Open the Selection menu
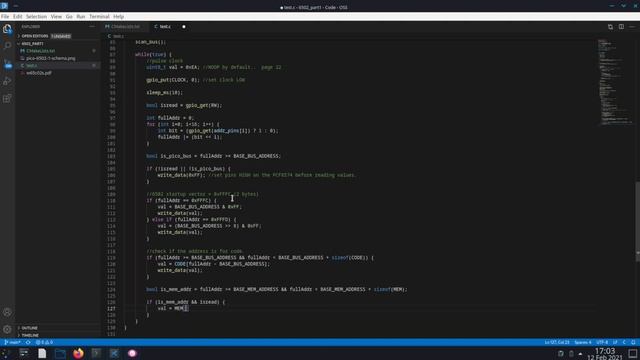The image size is (640, 360). [x=36, y=17]
